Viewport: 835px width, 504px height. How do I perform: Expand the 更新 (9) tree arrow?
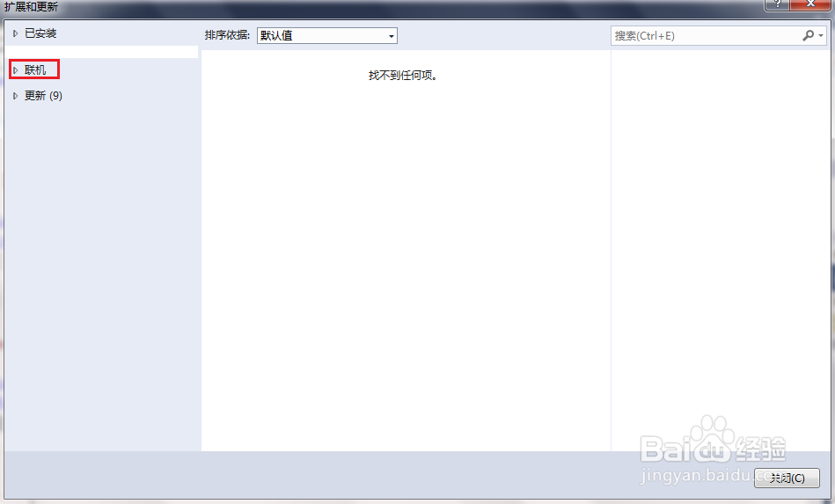[16, 96]
